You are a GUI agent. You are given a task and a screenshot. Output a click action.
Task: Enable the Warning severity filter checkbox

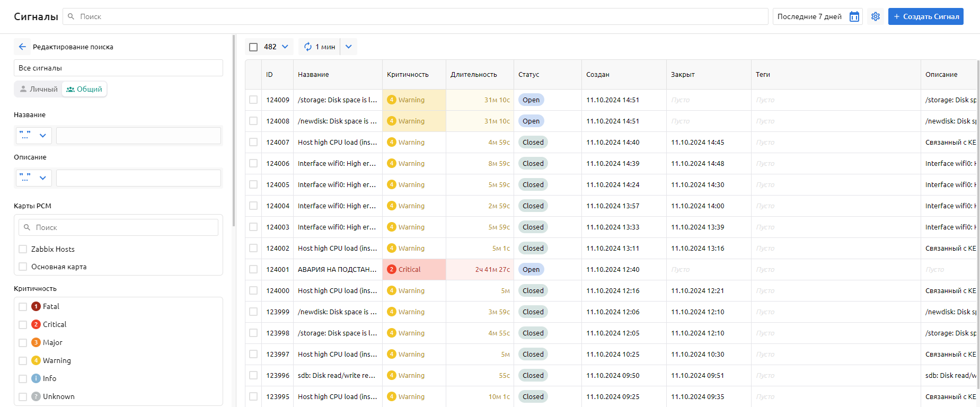pyautogui.click(x=23, y=360)
